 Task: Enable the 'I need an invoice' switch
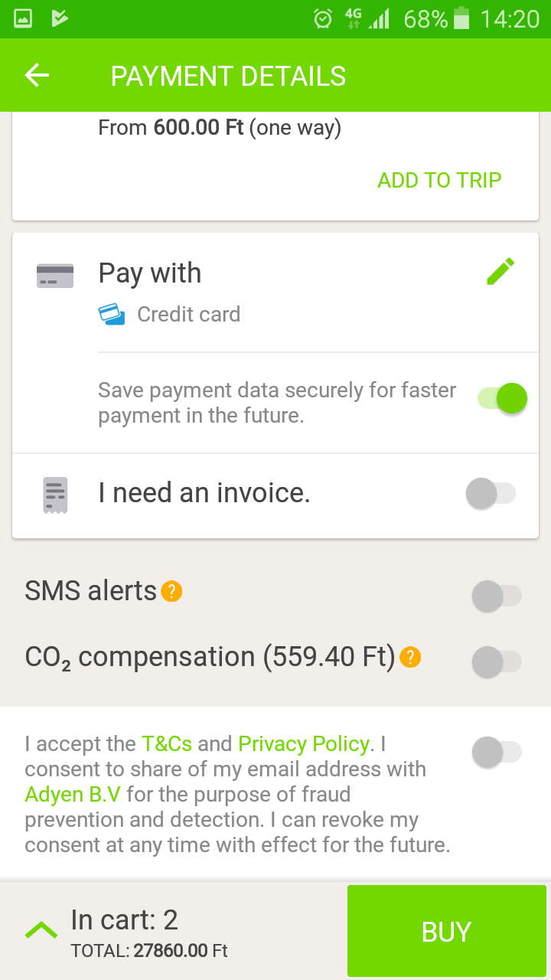pyautogui.click(x=491, y=494)
